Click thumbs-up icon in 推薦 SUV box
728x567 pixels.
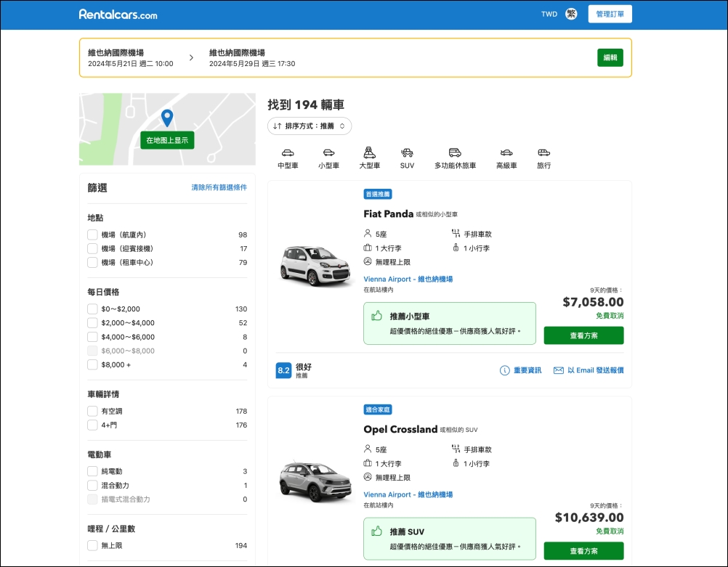pyautogui.click(x=376, y=531)
